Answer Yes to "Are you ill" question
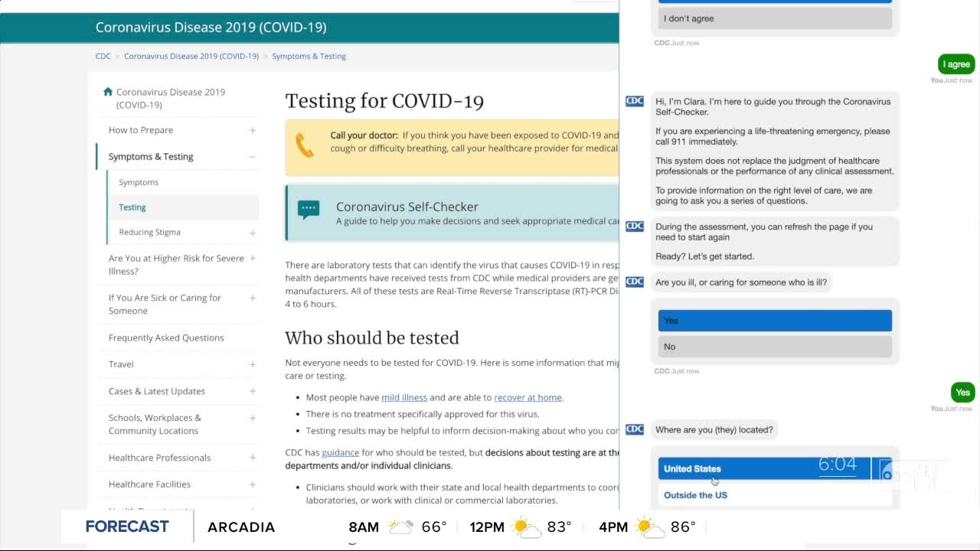Screen dimensions: 980x551 775,321
